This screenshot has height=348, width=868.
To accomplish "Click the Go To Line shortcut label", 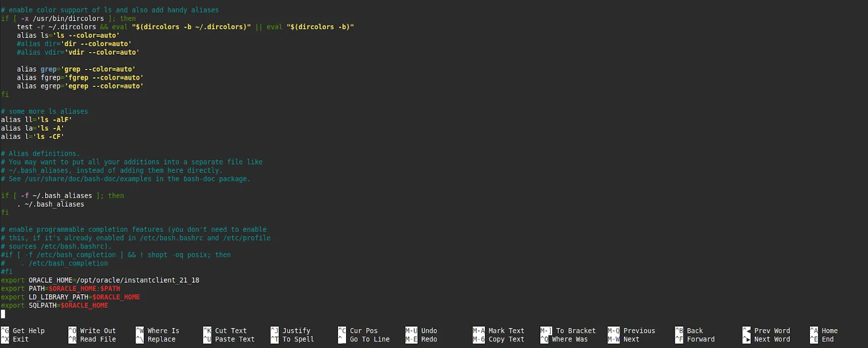I will [369, 339].
